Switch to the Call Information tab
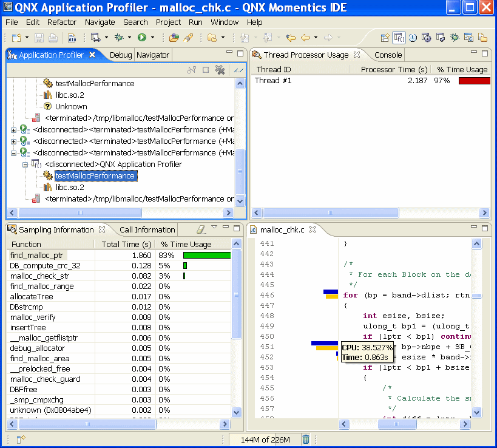 (147, 229)
